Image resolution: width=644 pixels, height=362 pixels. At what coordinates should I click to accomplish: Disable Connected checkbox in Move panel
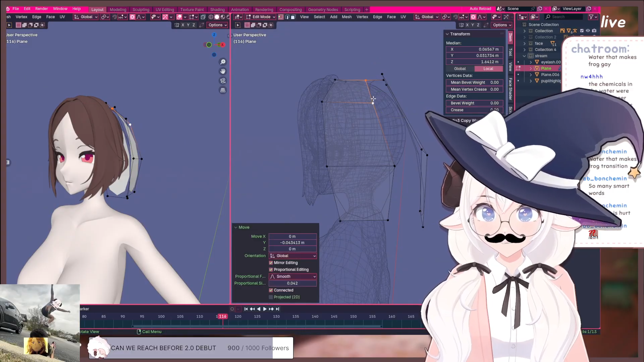[x=271, y=290]
